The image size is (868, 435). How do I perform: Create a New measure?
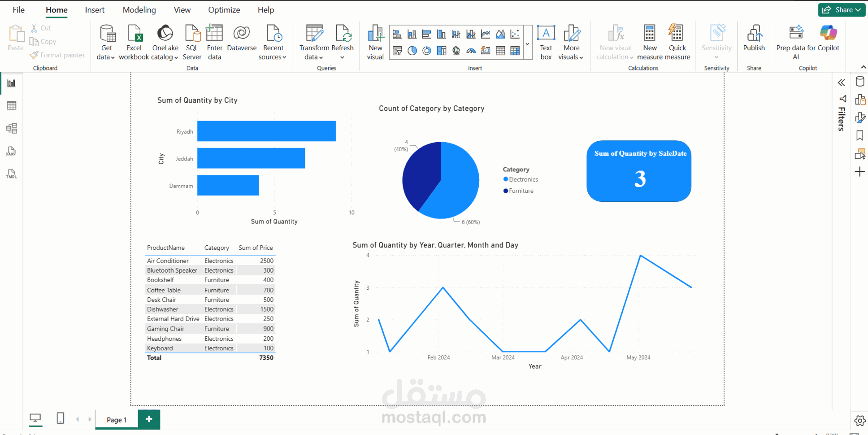tap(650, 43)
